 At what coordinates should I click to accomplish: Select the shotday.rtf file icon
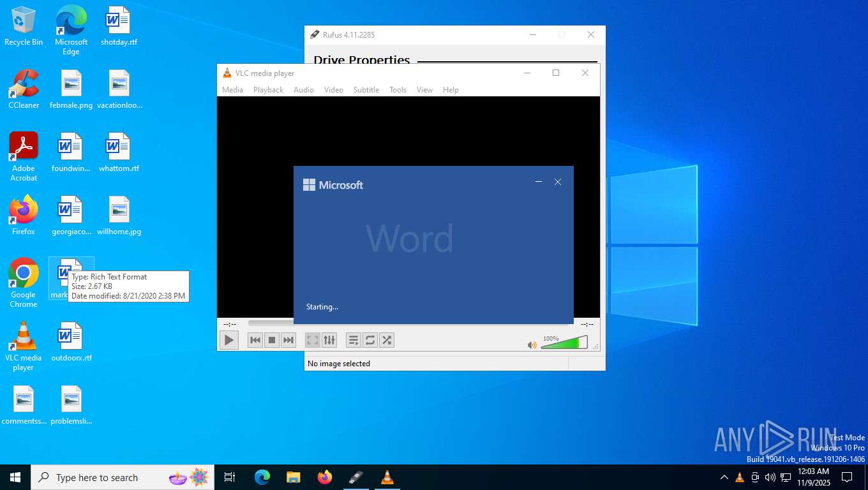pos(119,27)
